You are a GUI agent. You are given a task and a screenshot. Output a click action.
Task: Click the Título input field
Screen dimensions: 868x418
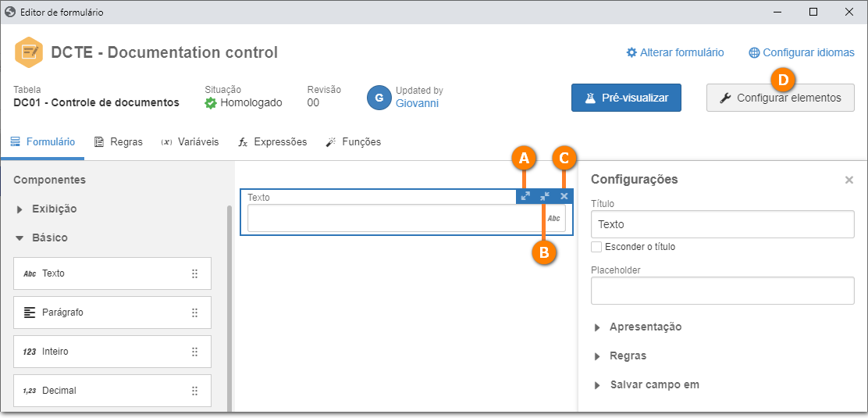[x=722, y=224]
